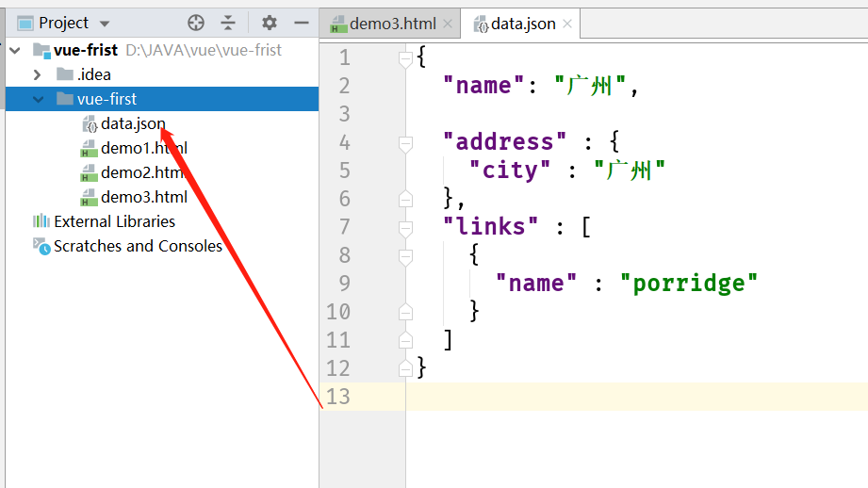Collapse the vue-first folder
The image size is (868, 488).
[x=39, y=100]
